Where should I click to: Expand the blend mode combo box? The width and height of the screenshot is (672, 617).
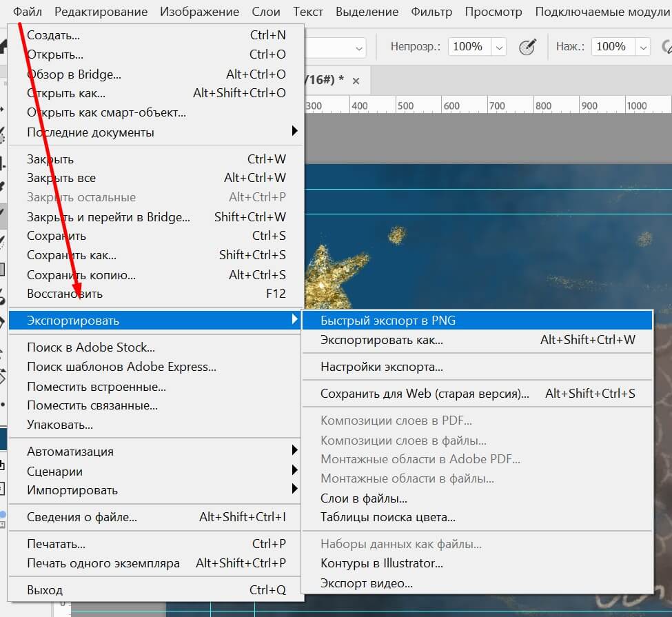359,48
